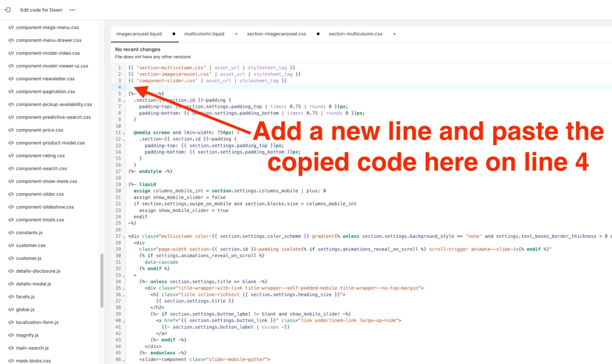Click the code icon next to mask-blobs.css
Viewport: 612px width, 364px height.
coord(11,360)
